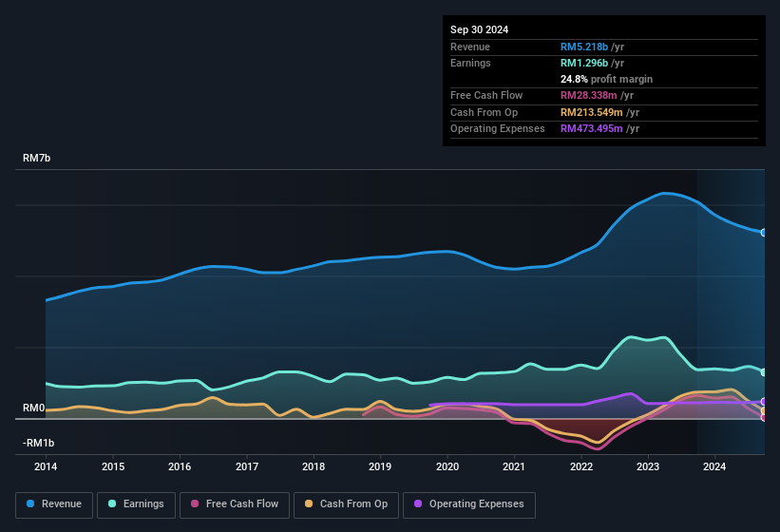This screenshot has width=780, height=532.
Task: Click the 2014 x-axis label
Action: (46, 466)
